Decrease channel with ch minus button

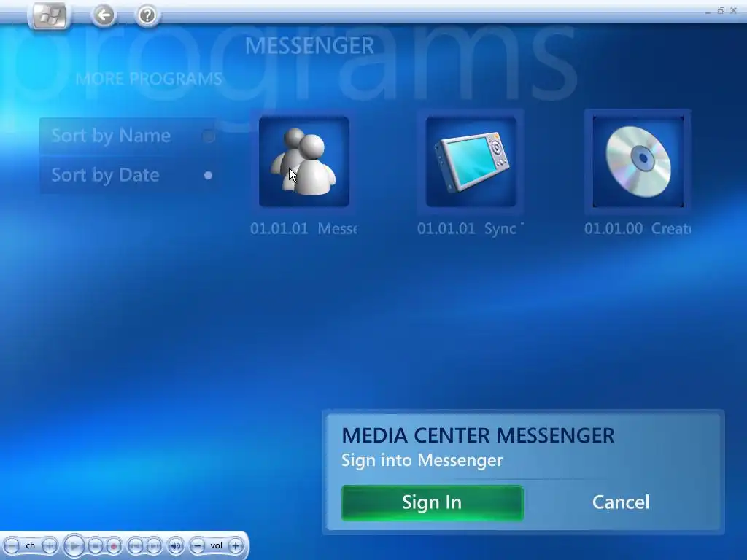coord(12,545)
